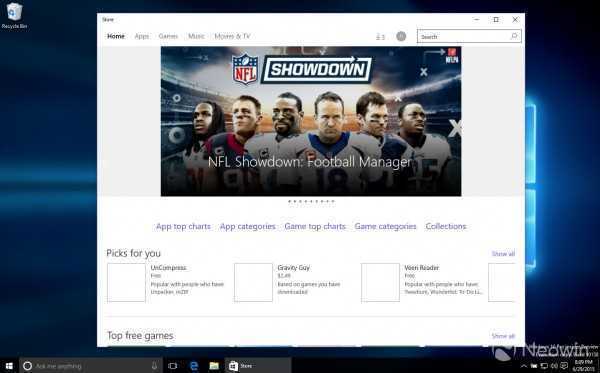Click the Cortana Ask me anything box
Image resolution: width=600 pixels, height=373 pixels.
(90, 366)
